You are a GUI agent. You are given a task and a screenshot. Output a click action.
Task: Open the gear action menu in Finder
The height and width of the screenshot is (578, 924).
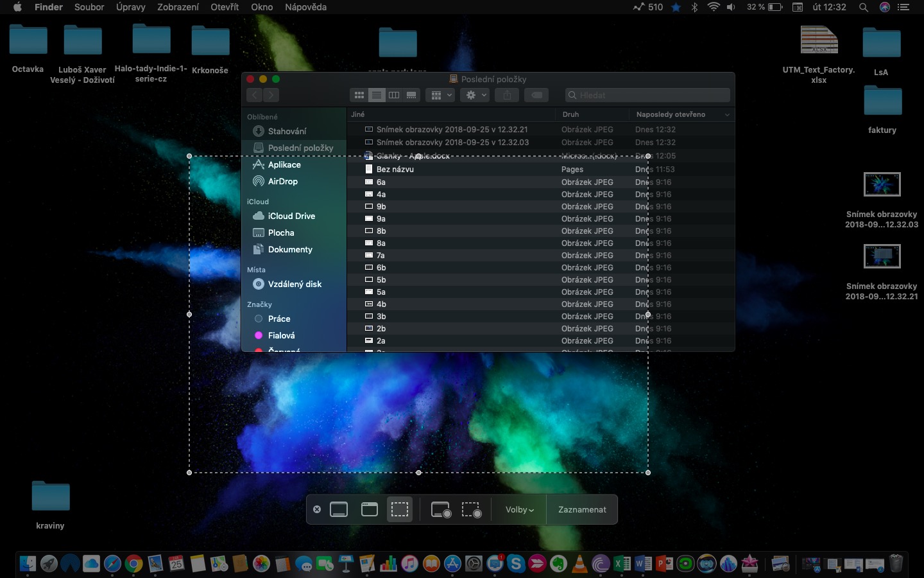(x=475, y=94)
